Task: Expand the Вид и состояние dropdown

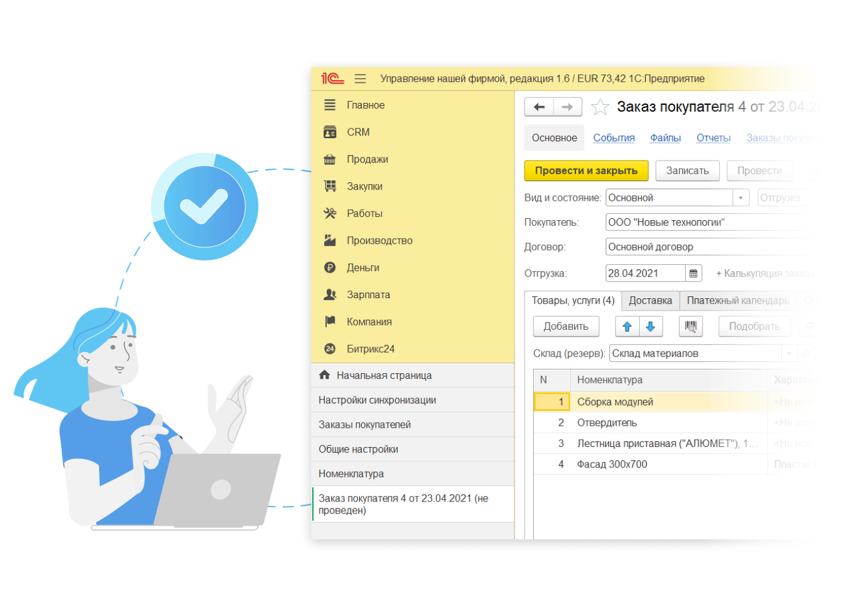Action: click(x=740, y=198)
